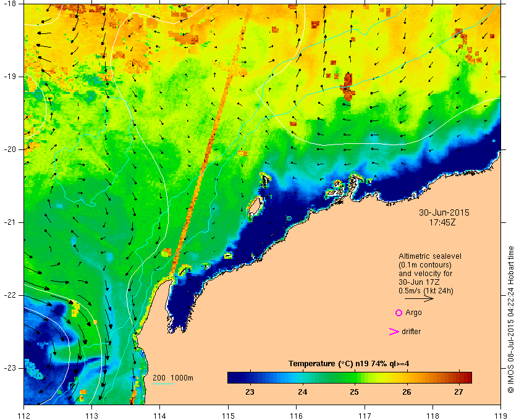
Task: Click the latitude axis label '-19'
Action: [9, 77]
